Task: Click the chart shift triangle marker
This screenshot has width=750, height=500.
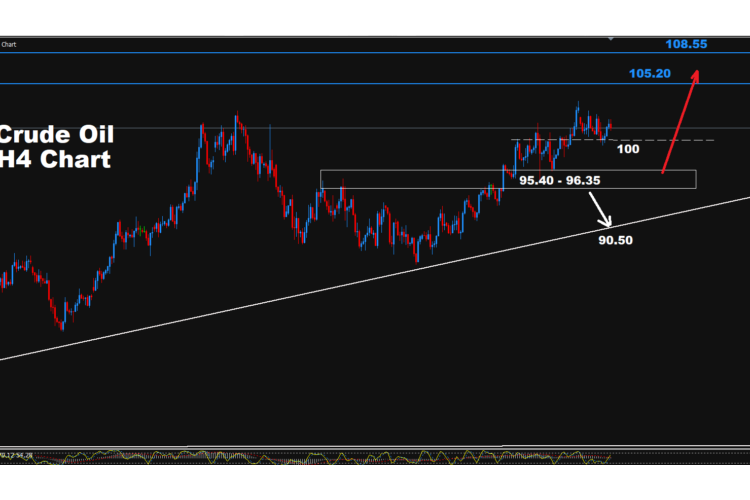Action: [x=611, y=39]
